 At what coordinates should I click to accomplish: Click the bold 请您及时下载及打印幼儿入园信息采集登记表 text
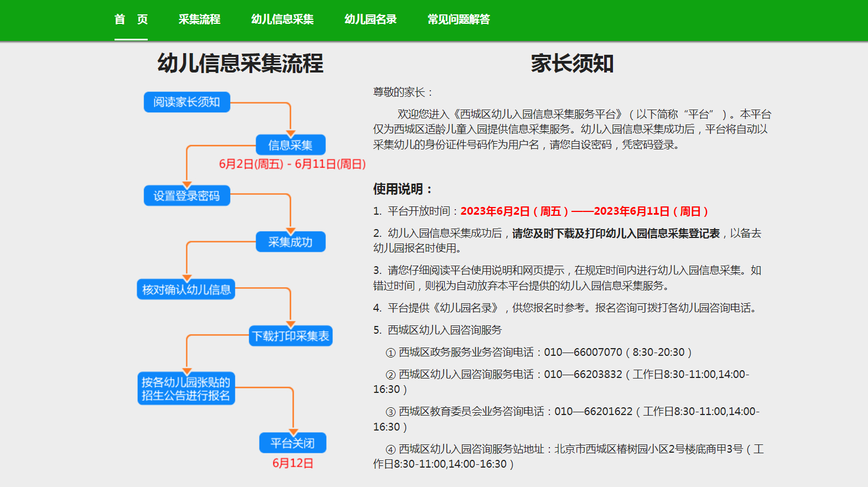616,234
